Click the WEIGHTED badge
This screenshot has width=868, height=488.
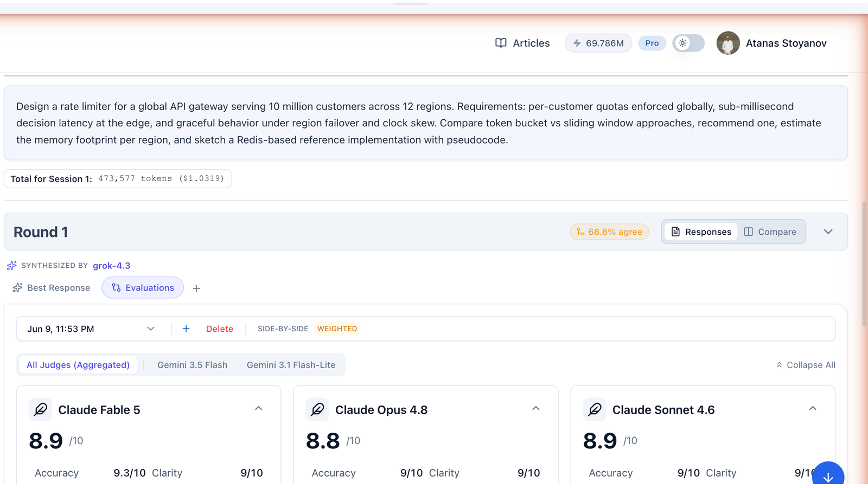337,329
